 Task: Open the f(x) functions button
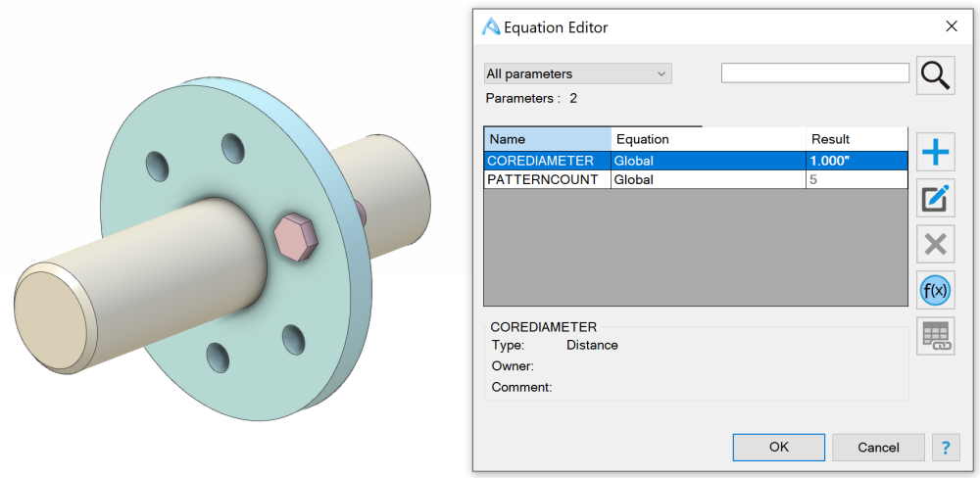(x=935, y=290)
